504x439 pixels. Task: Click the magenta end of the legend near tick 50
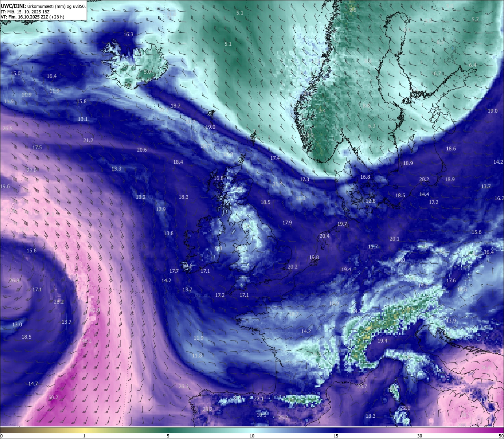point(499,430)
